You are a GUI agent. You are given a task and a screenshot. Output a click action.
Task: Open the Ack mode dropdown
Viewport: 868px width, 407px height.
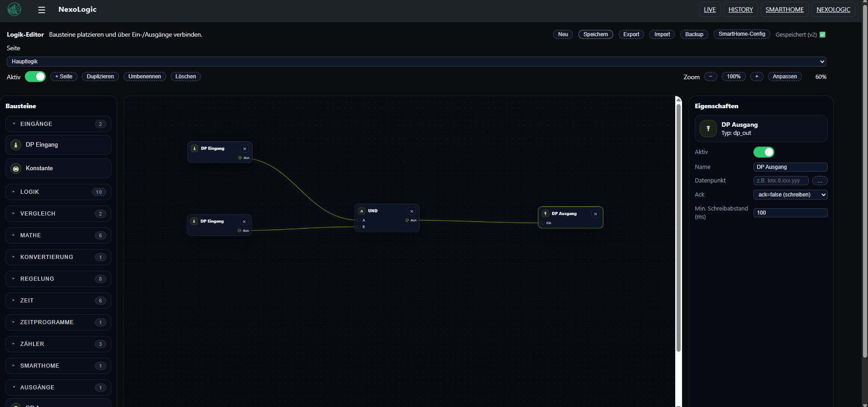pyautogui.click(x=790, y=195)
